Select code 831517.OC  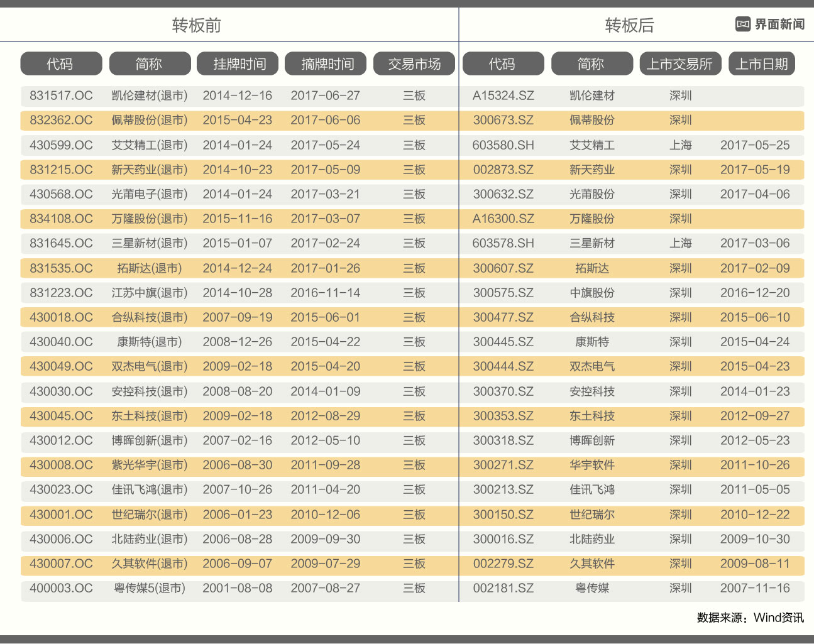[61, 96]
